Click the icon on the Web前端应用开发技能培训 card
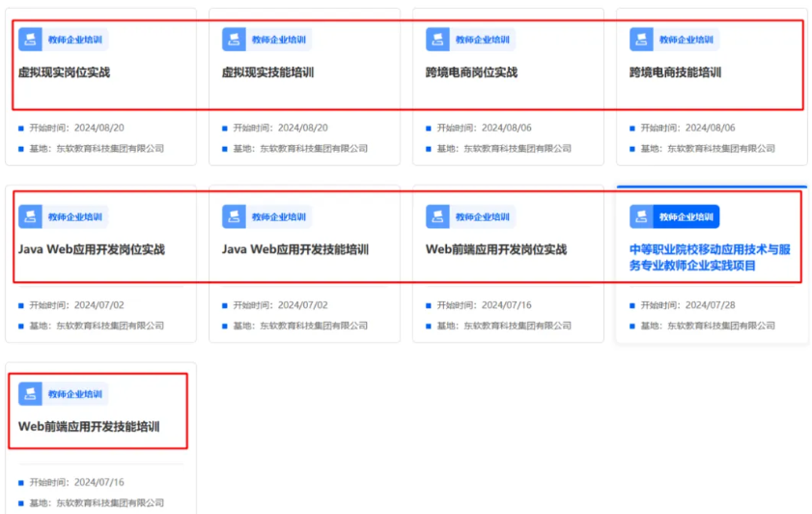Image resolution: width=812 pixels, height=514 pixels. click(x=31, y=394)
